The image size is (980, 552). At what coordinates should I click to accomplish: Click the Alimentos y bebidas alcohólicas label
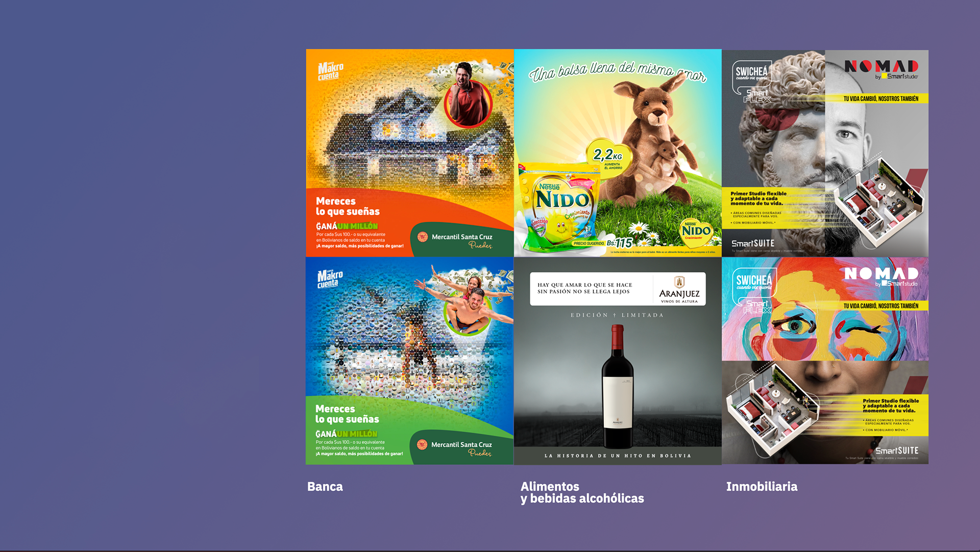582,492
